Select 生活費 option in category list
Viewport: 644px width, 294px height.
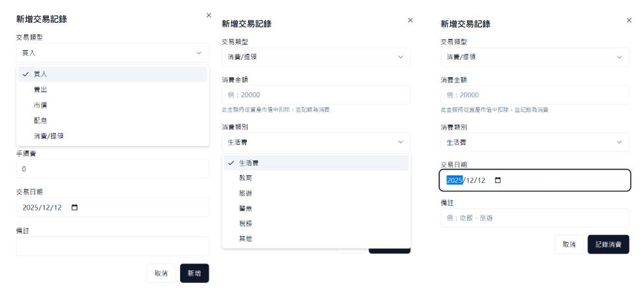pos(316,163)
